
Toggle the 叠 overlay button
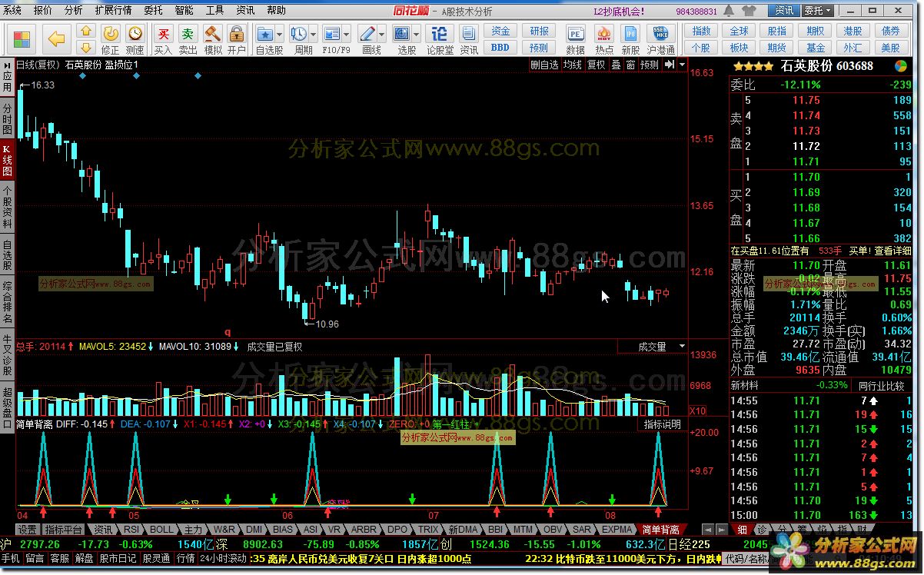(616, 65)
